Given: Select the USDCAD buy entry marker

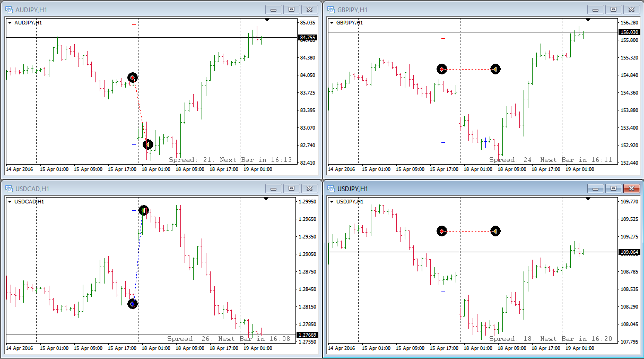Looking at the screenshot, I should pyautogui.click(x=133, y=304).
